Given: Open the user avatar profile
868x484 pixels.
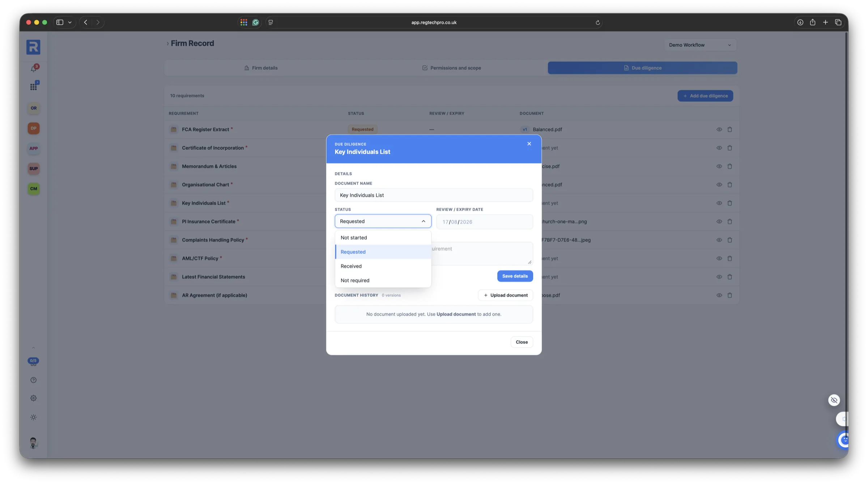Looking at the screenshot, I should point(33,443).
